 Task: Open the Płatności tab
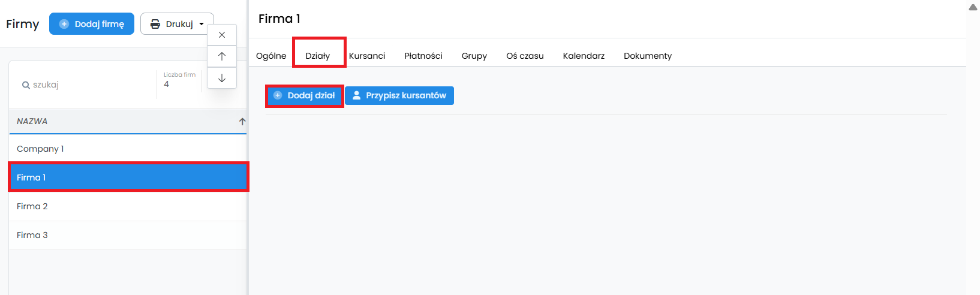[x=423, y=56]
